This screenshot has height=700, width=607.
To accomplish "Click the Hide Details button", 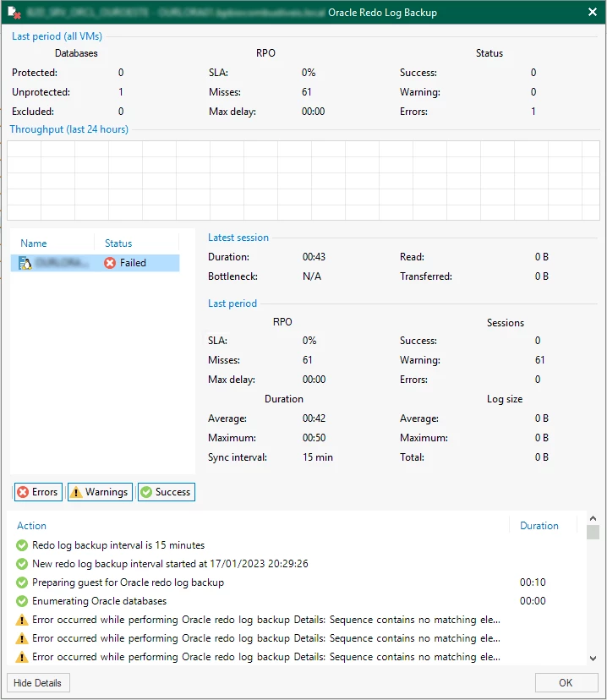I will 38,682.
